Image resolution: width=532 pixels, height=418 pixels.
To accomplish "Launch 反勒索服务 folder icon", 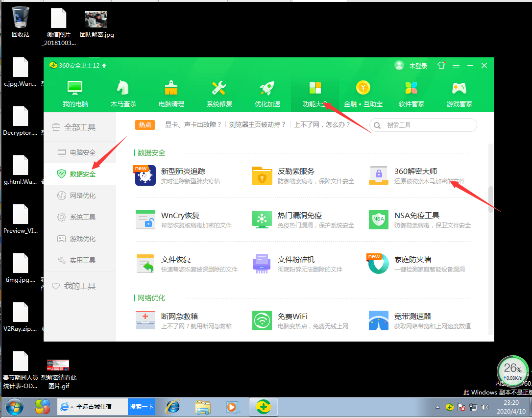I will tap(262, 175).
